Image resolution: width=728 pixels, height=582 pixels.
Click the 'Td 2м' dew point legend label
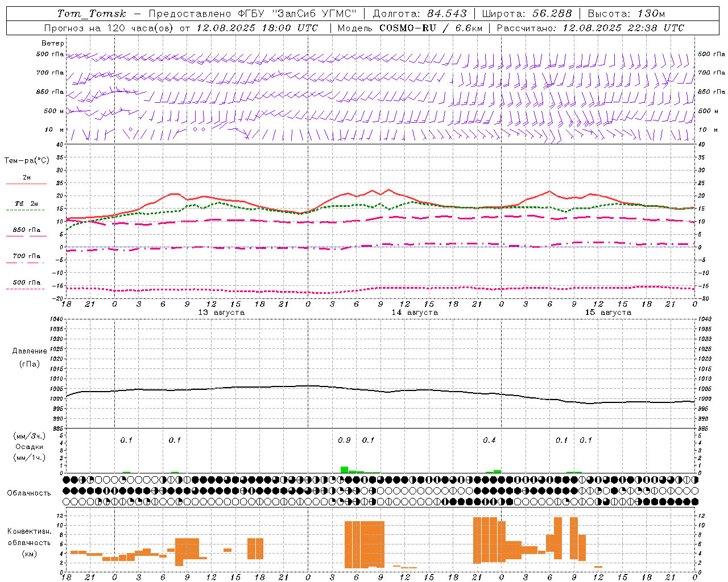27,203
